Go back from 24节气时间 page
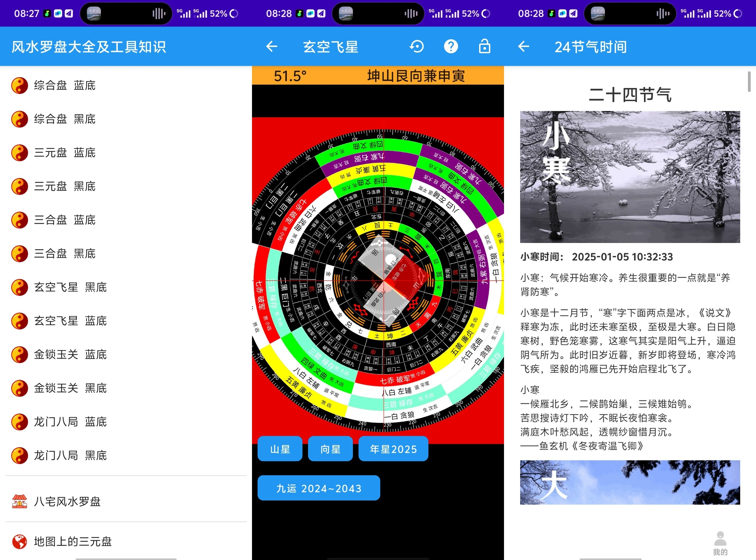Viewport: 756px width, 560px height. point(523,46)
